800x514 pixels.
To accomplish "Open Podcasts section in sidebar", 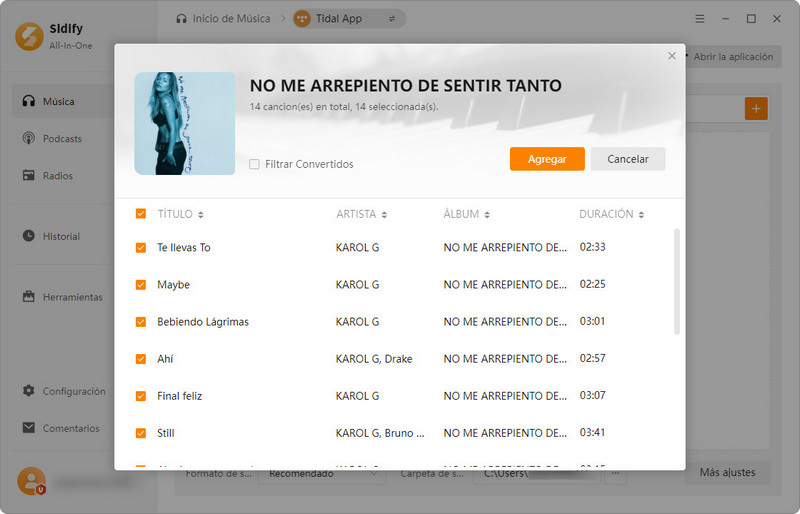I will tap(63, 138).
